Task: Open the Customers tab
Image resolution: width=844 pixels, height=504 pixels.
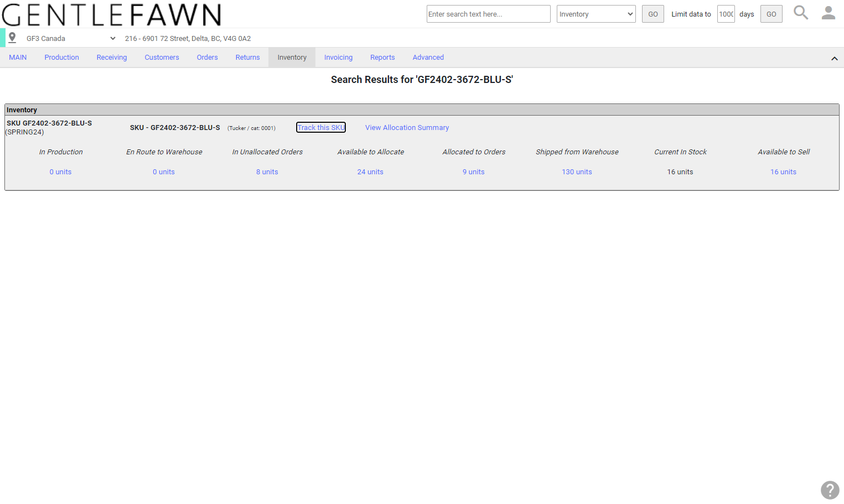Action: pos(162,58)
